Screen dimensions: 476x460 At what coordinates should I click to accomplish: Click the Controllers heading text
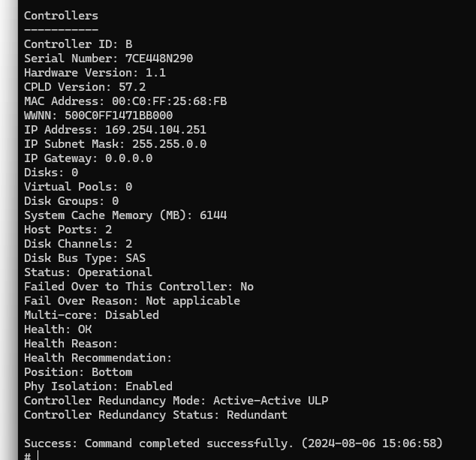[61, 16]
